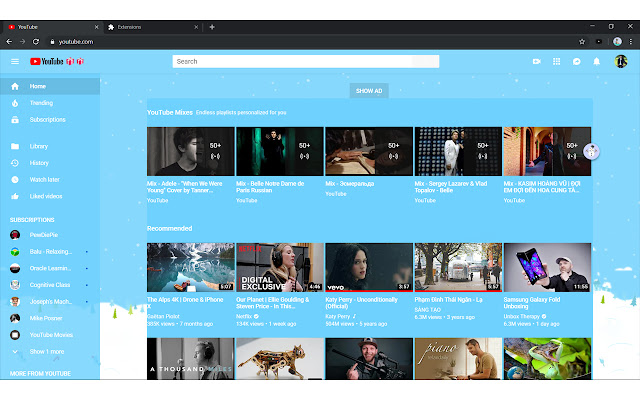The width and height of the screenshot is (640, 400).
Task: Open a new browser tab
Action: click(x=212, y=27)
